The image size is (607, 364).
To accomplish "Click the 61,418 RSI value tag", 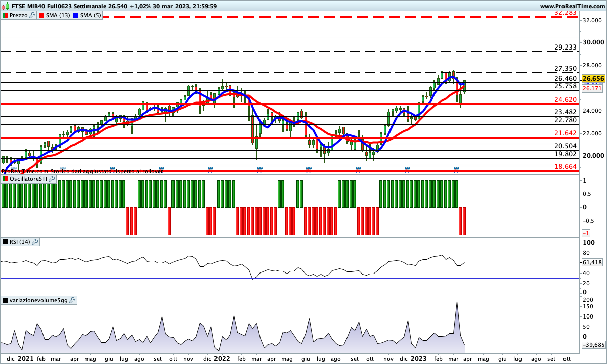I will click(592, 262).
